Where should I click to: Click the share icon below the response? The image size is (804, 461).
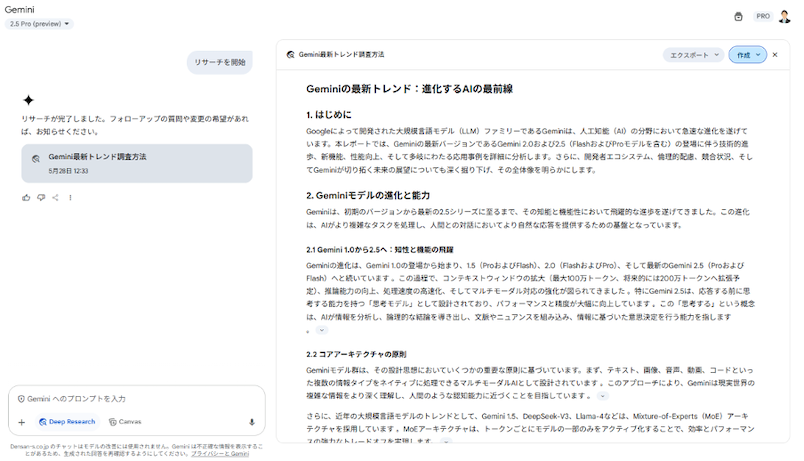tap(56, 197)
